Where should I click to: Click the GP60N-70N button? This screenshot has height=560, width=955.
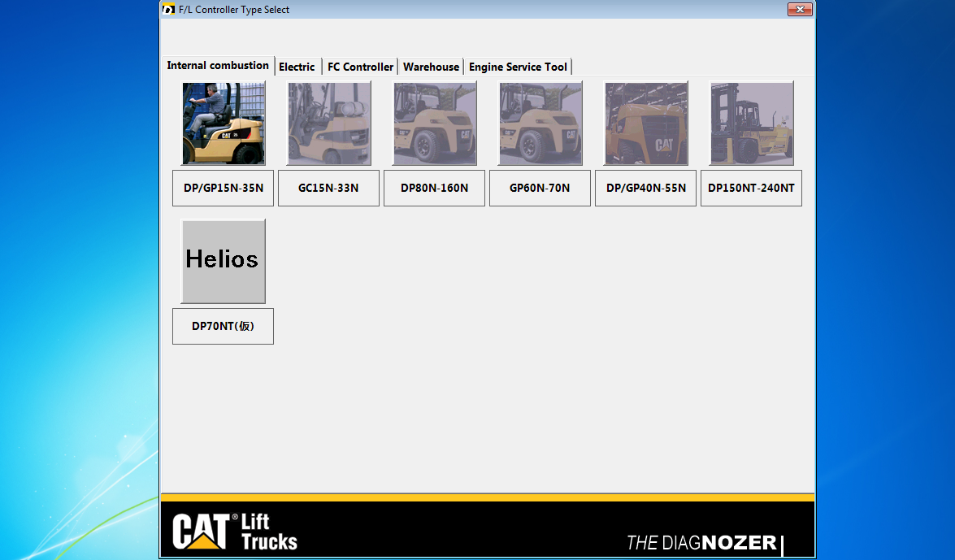pyautogui.click(x=540, y=189)
